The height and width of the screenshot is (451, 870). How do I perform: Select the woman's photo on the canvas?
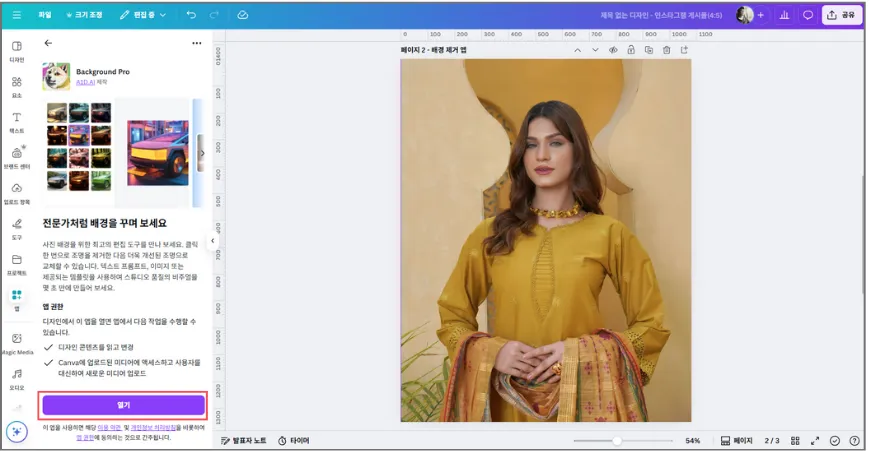pos(545,240)
